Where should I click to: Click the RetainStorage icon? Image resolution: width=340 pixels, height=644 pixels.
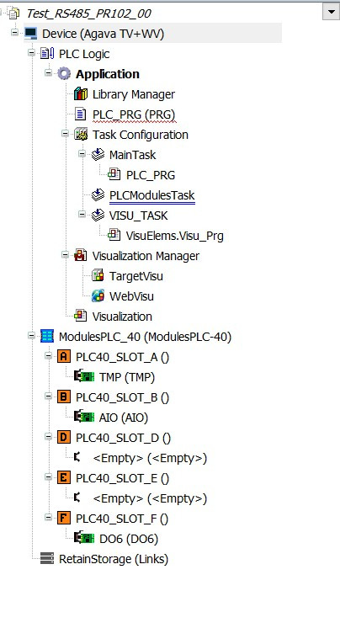click(47, 559)
